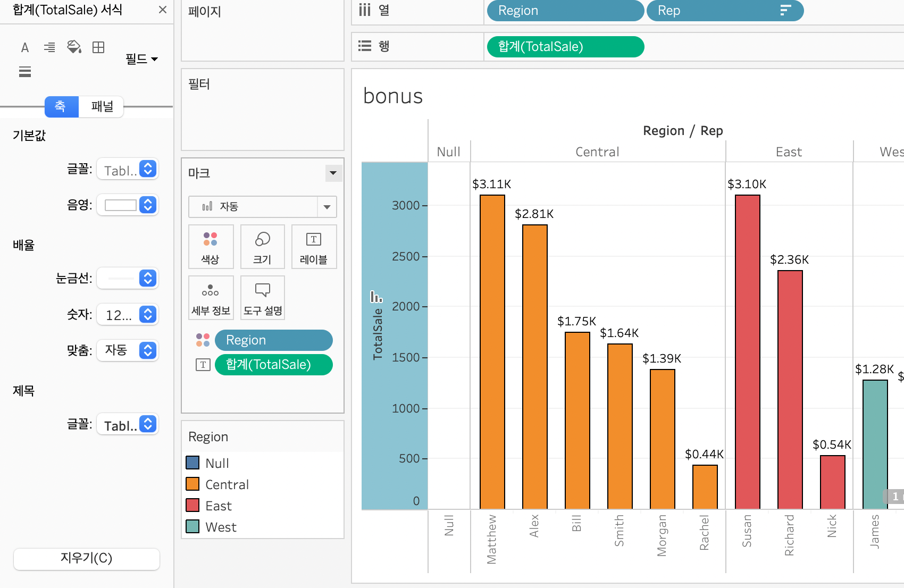Image resolution: width=904 pixels, height=588 pixels.
Task: Click the Size (크기) marks card
Action: coord(262,247)
